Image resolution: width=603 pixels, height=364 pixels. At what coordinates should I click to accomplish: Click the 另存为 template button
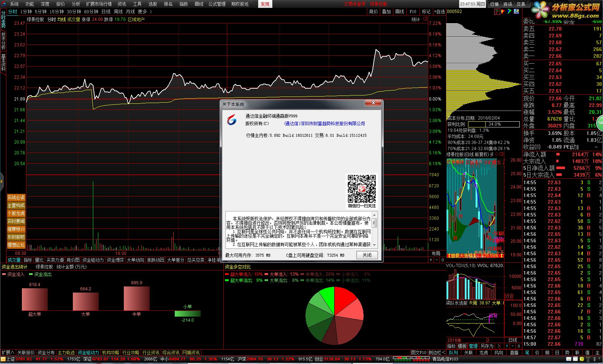(x=487, y=346)
